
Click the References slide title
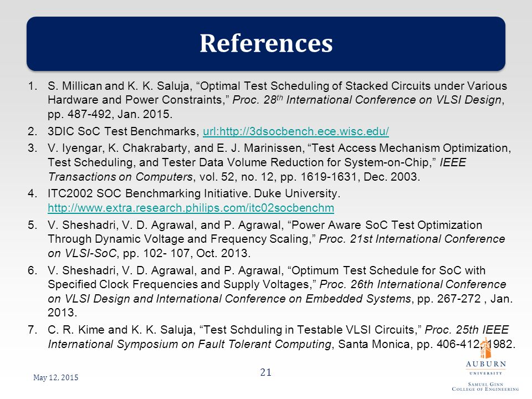click(x=266, y=43)
